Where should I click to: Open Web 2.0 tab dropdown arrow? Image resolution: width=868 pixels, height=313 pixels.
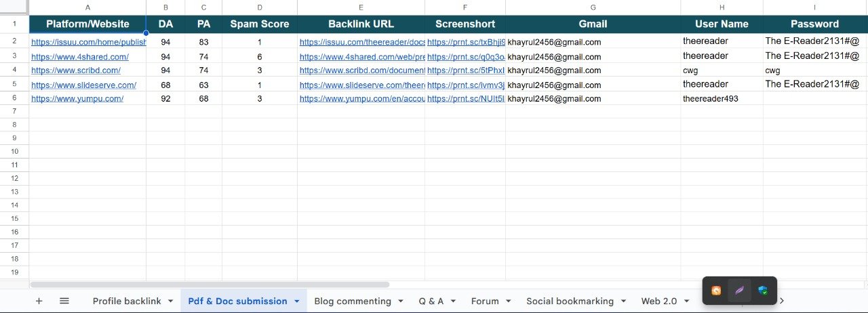point(687,301)
